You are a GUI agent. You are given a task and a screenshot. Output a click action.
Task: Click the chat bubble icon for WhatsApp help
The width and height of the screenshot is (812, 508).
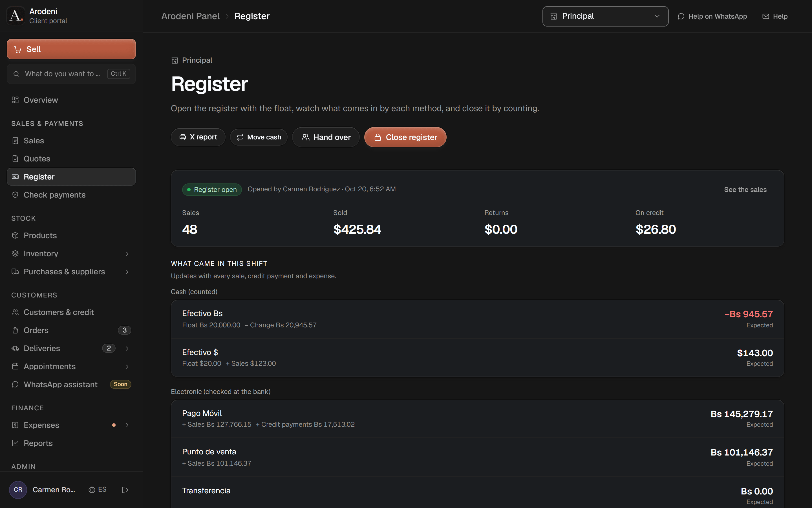click(x=681, y=16)
